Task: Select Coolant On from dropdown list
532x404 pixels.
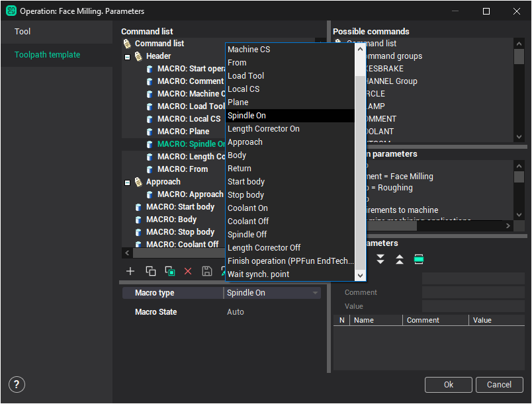Action: tap(247, 208)
